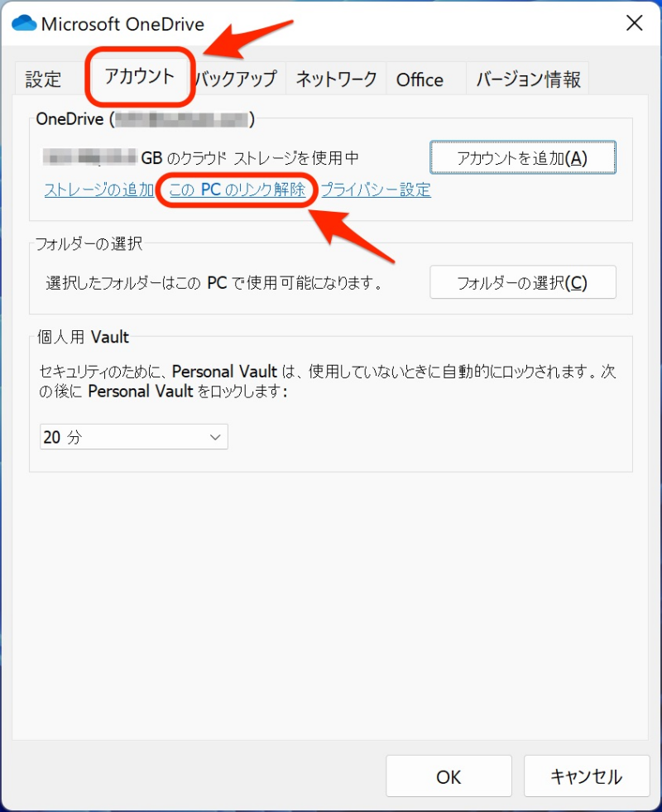The image size is (662, 812).
Task: Select the アカウント tab
Action: pyautogui.click(x=139, y=77)
